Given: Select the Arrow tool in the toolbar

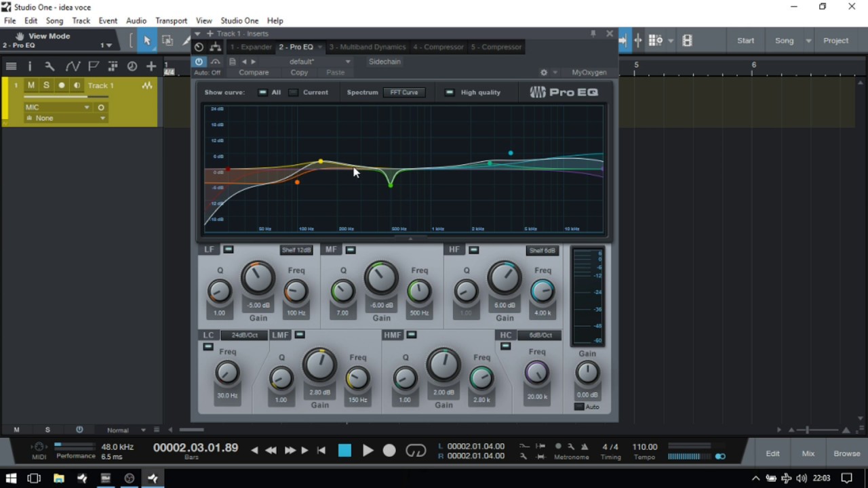Looking at the screenshot, I should click(x=146, y=41).
